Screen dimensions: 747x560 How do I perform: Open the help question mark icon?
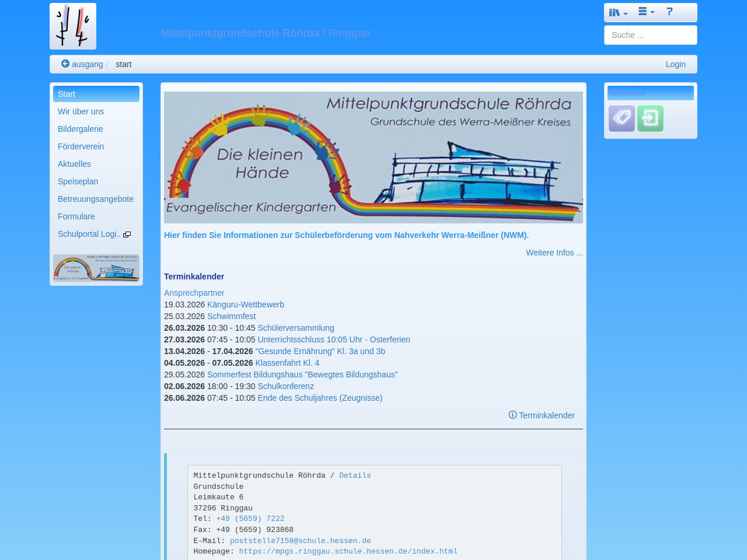coord(669,12)
